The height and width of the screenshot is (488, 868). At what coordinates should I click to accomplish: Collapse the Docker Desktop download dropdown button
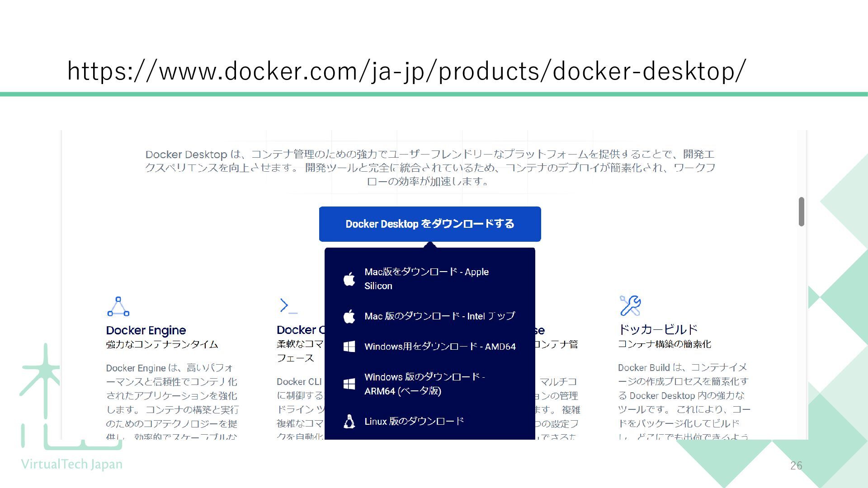429,224
